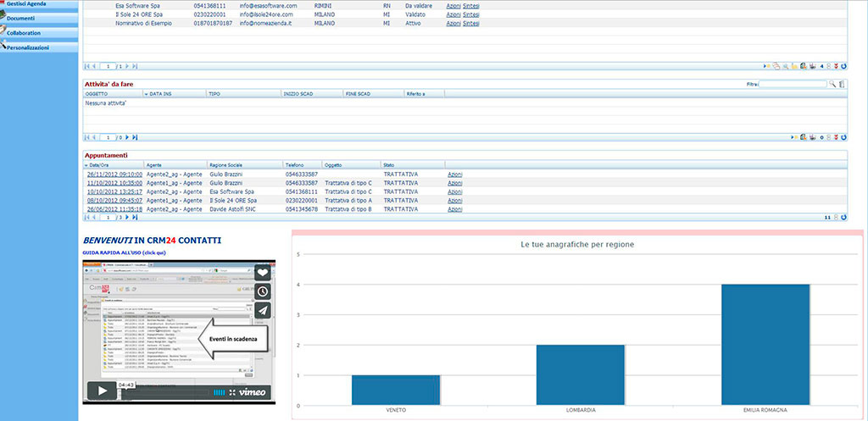Click print icon in Attivita' da fare footer
The width and height of the screenshot is (868, 421).
coord(813,137)
